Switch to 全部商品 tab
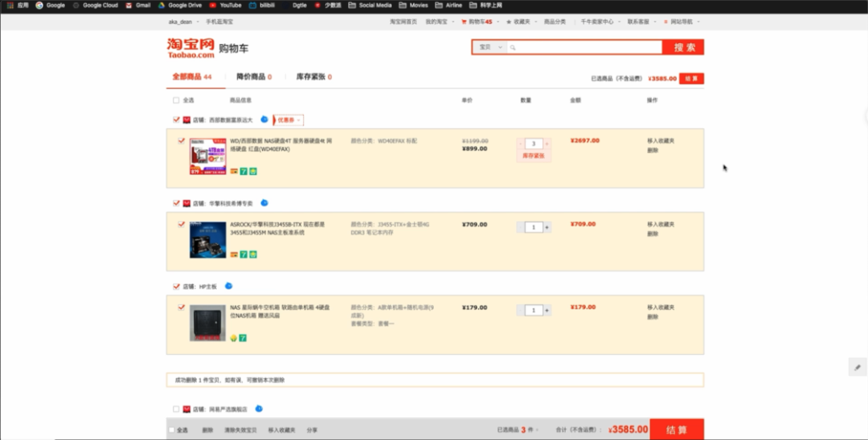Screen dimensions: 868x440 [x=192, y=77]
